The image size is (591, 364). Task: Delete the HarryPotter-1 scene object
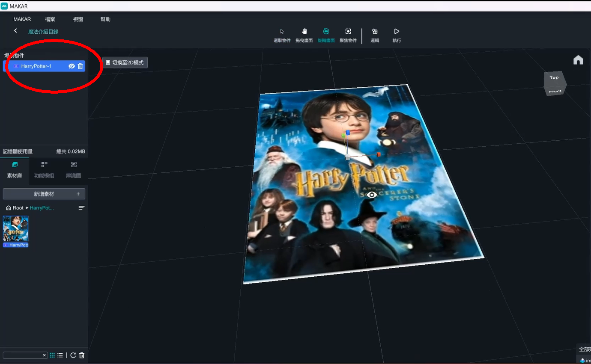[x=80, y=66]
